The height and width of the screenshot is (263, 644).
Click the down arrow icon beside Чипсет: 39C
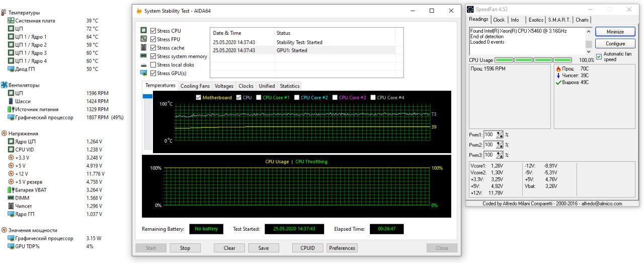point(558,76)
